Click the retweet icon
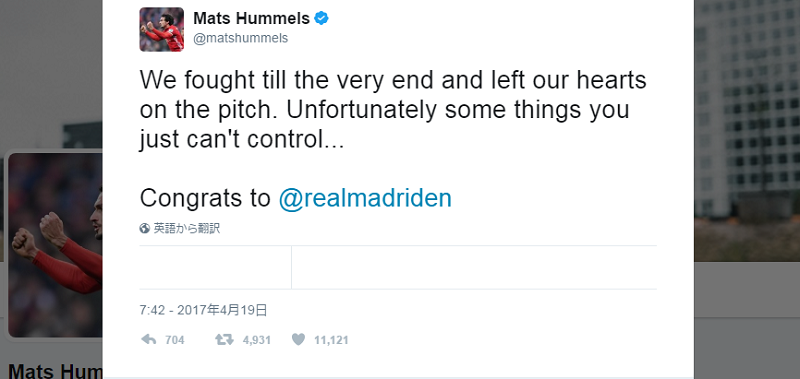The width and height of the screenshot is (800, 379). pos(224,340)
